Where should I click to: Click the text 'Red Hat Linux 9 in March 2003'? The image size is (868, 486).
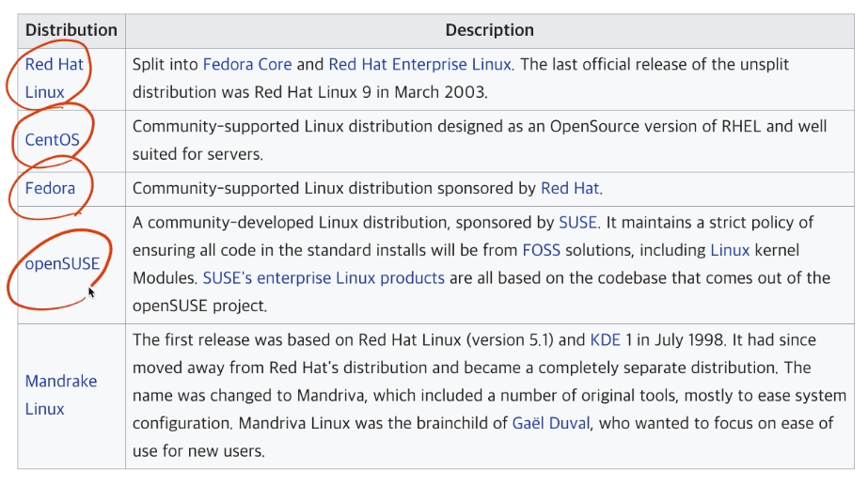[x=370, y=92]
